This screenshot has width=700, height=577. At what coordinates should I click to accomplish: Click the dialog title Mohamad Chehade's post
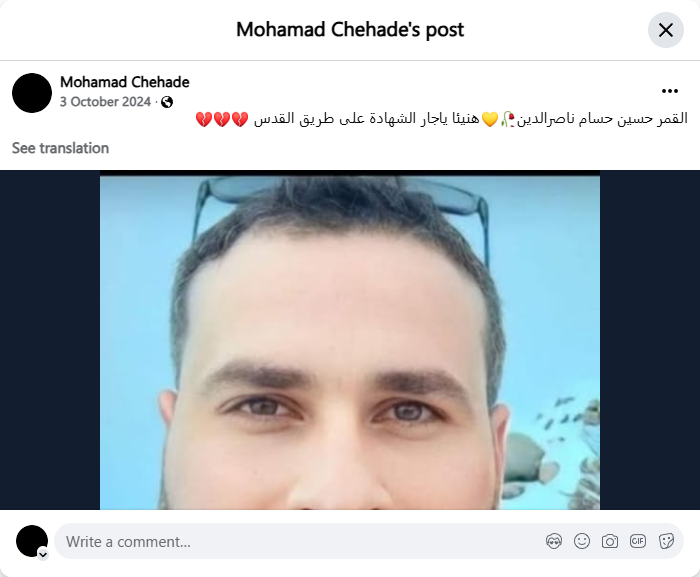coord(350,30)
